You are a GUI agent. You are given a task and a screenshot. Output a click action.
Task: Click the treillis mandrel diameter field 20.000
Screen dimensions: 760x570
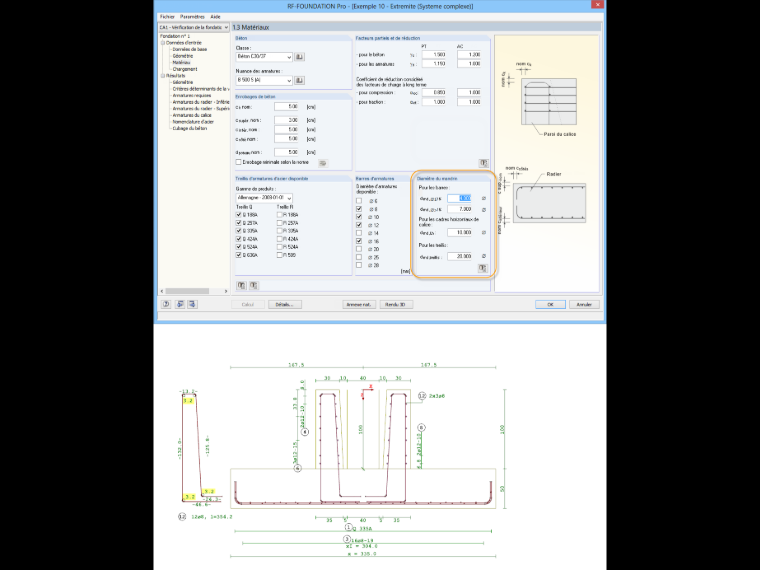(x=459, y=256)
